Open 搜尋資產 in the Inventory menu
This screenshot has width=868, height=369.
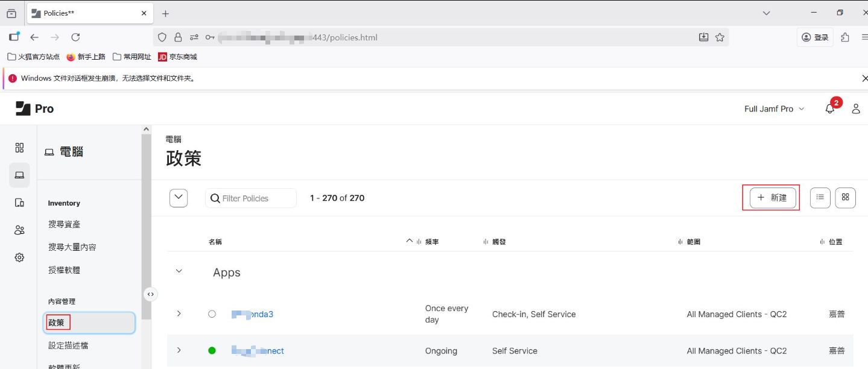tap(64, 224)
